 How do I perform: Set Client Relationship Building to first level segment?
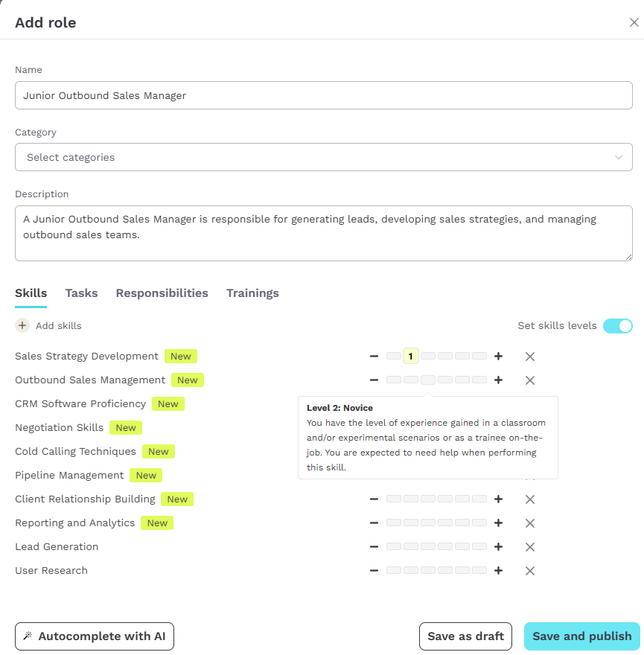(x=394, y=499)
